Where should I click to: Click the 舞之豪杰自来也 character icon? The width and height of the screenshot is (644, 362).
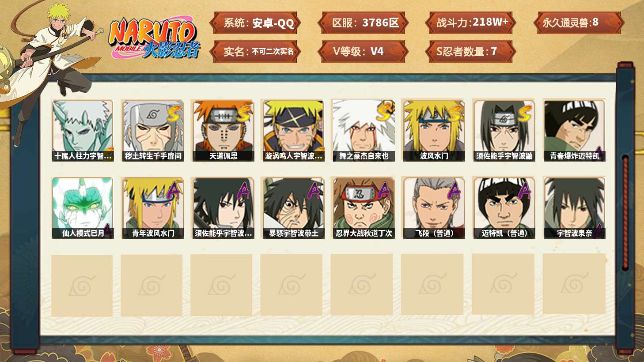click(x=363, y=130)
